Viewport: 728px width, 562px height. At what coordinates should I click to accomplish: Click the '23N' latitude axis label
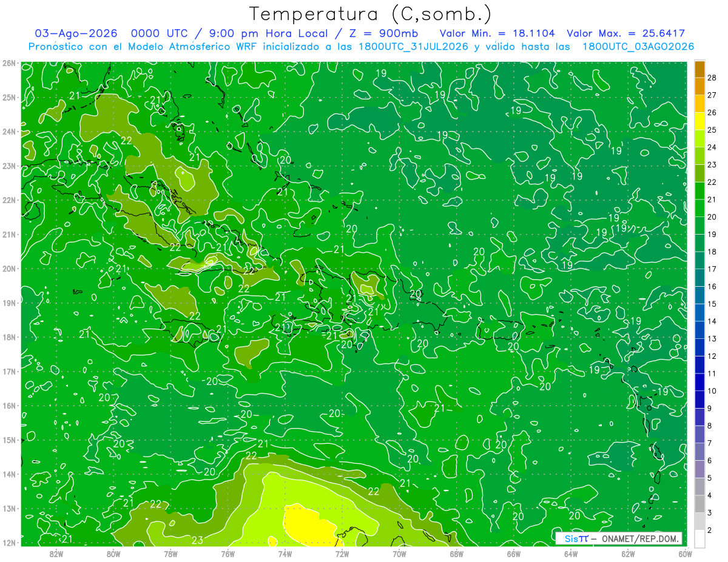coord(9,166)
